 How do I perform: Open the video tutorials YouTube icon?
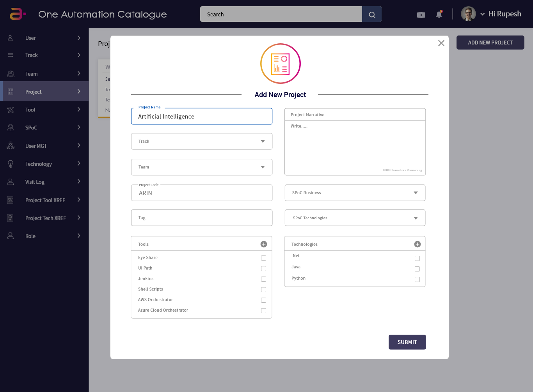421,14
